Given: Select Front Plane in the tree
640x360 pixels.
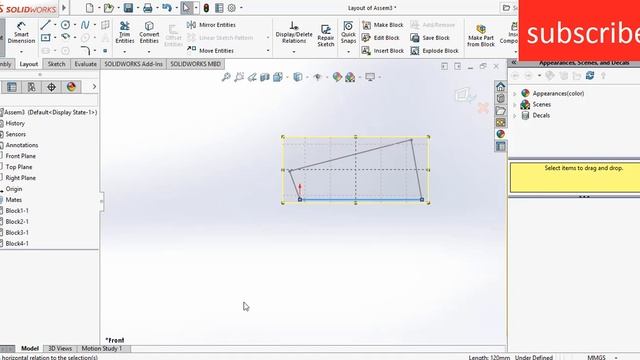Looking at the screenshot, I should click(20, 156).
